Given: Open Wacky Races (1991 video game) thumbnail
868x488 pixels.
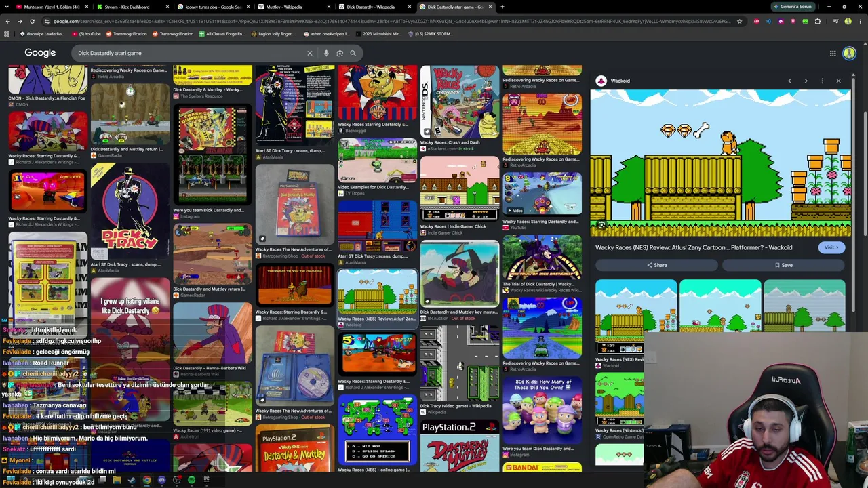Looking at the screenshot, I should pyautogui.click(x=212, y=403).
